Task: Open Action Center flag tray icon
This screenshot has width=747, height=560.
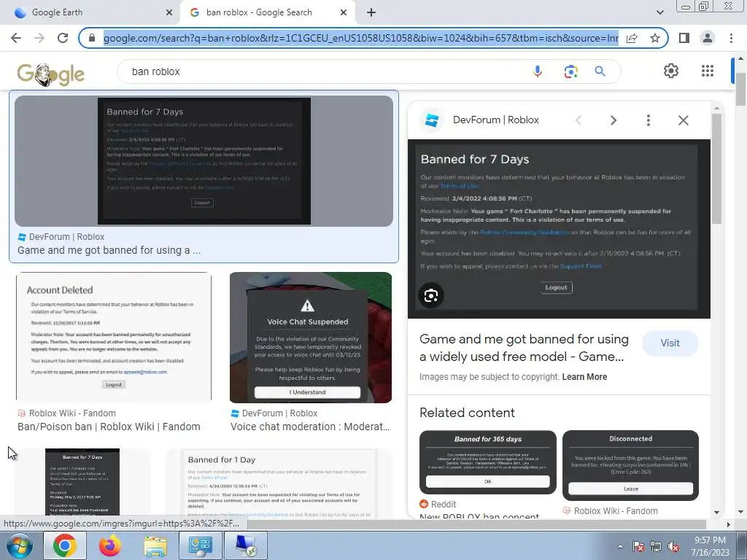Action: coord(638,547)
